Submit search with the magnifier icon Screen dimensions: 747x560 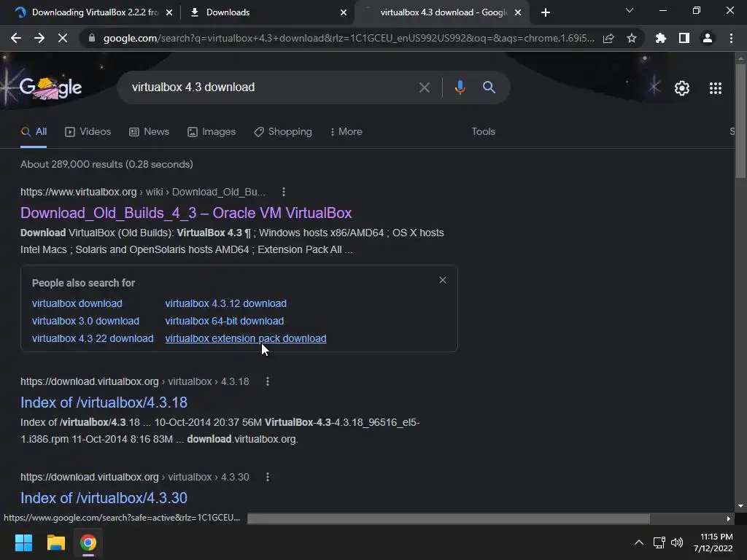(x=489, y=87)
